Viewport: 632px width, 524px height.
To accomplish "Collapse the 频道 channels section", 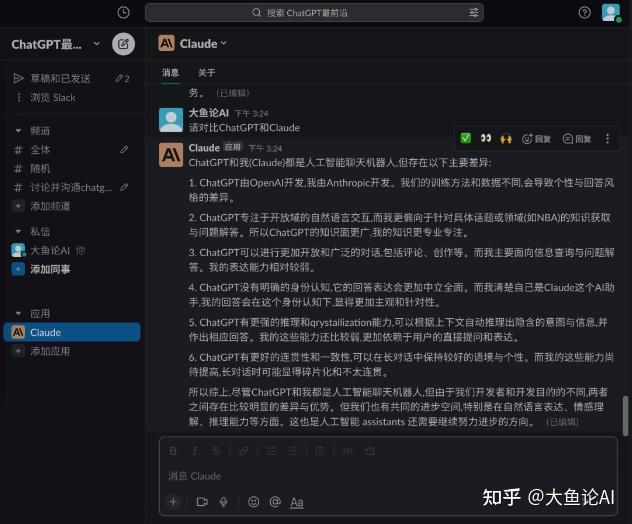I will tap(18, 131).
